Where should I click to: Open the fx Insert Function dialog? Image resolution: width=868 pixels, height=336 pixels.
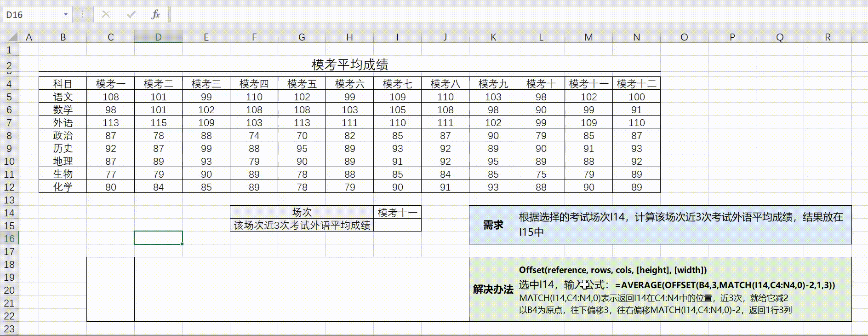[x=155, y=14]
